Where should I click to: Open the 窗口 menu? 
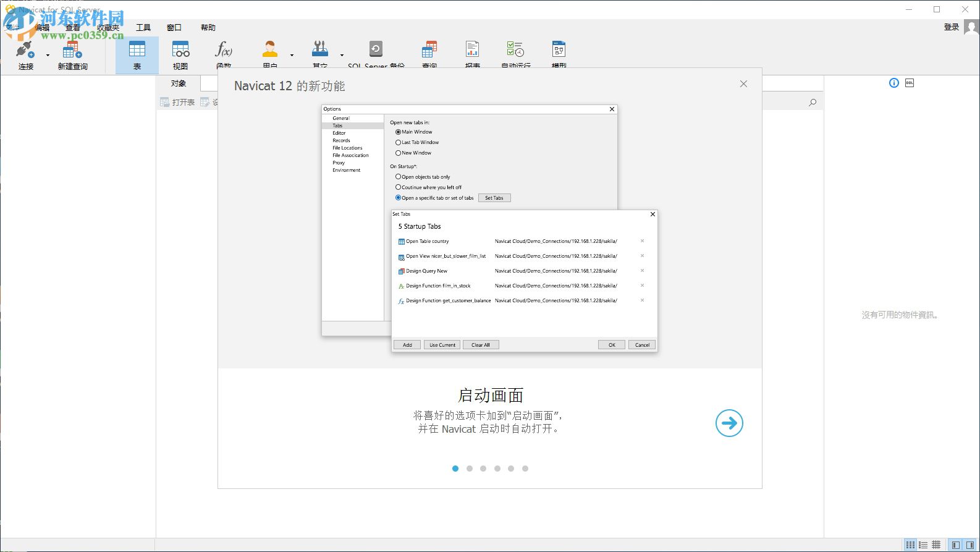point(174,27)
